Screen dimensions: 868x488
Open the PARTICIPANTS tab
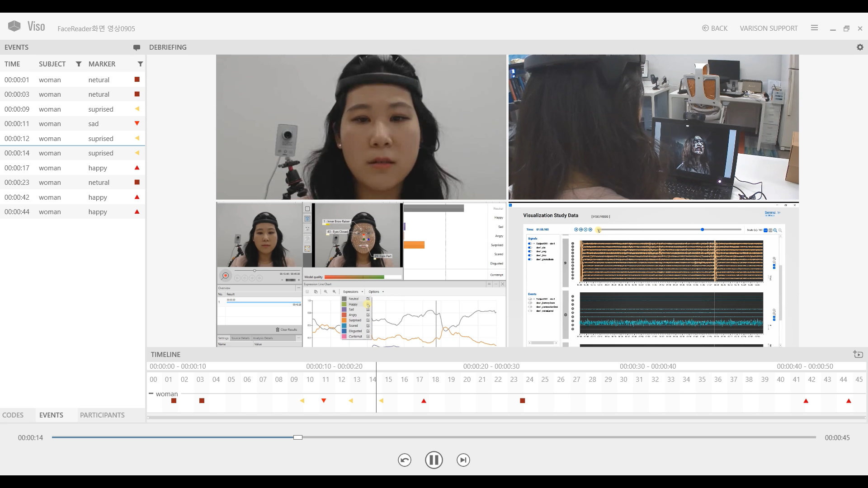click(102, 415)
